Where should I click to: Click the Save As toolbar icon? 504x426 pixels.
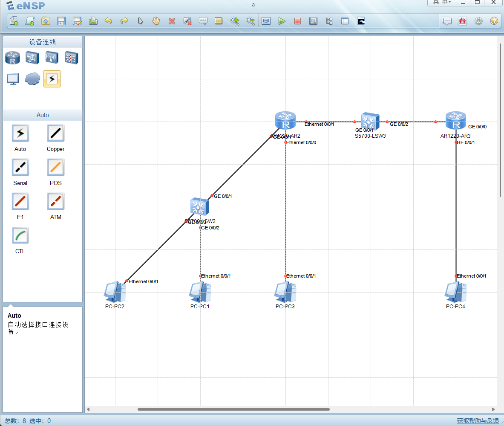click(77, 21)
